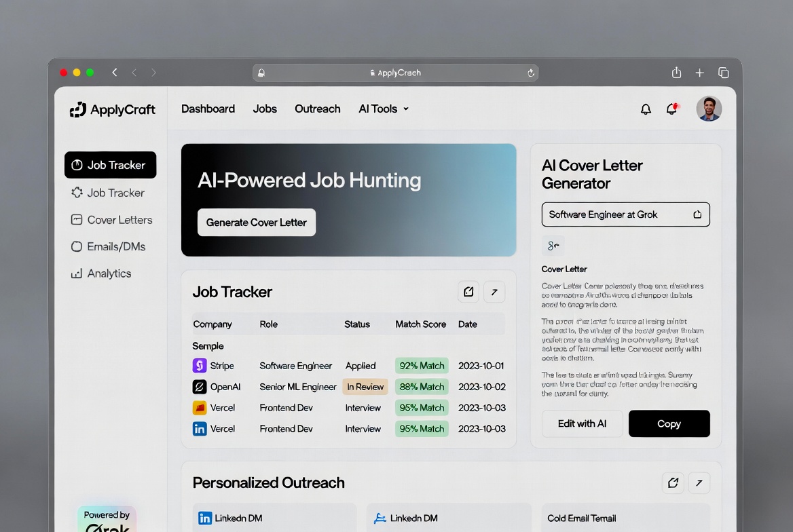Viewport: 793px width, 532px height.
Task: Click the 92% Match badge
Action: (422, 366)
